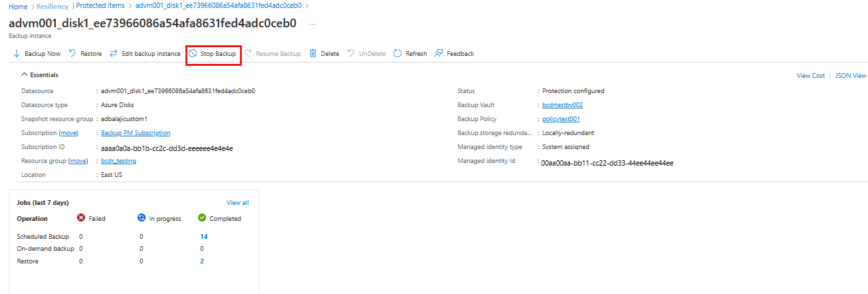Click View all in Jobs card
The width and height of the screenshot is (868, 294).
[238, 203]
